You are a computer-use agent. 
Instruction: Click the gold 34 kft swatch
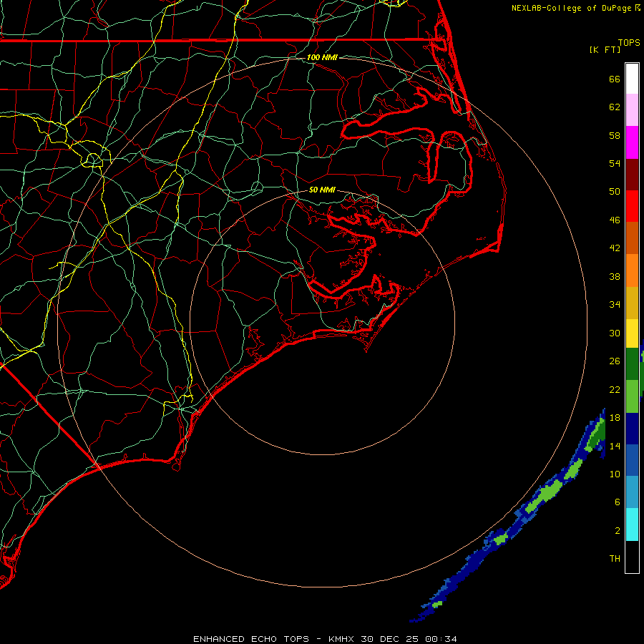(x=632, y=303)
